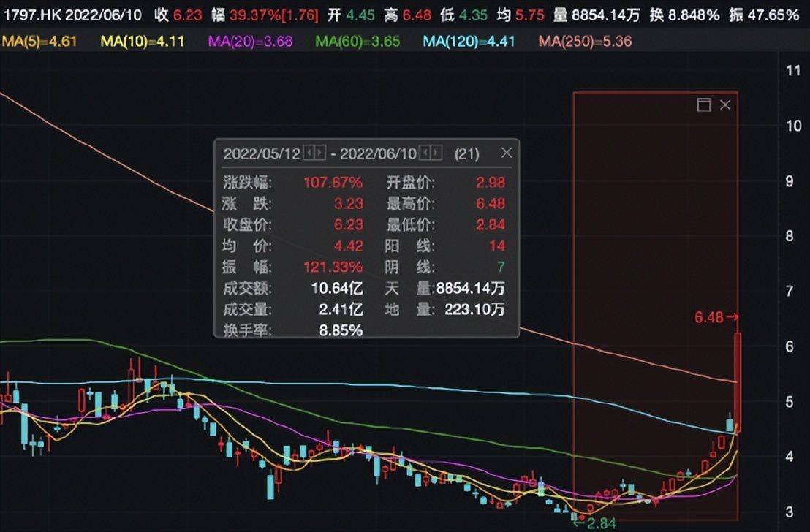Screen dimensions: 810x532
Task: Click the 2022/05/12 start date field
Action: pos(262,153)
